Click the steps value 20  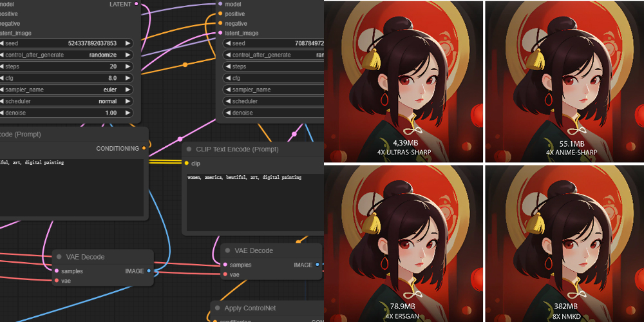point(113,66)
